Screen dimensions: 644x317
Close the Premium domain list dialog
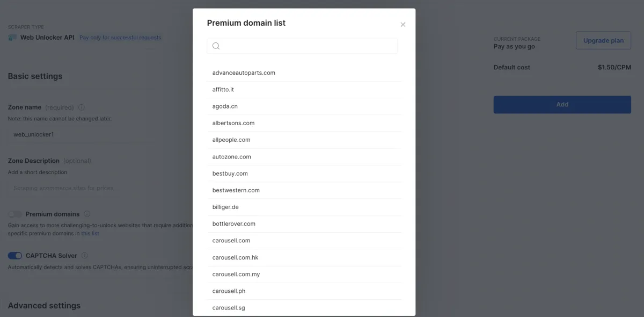click(403, 25)
